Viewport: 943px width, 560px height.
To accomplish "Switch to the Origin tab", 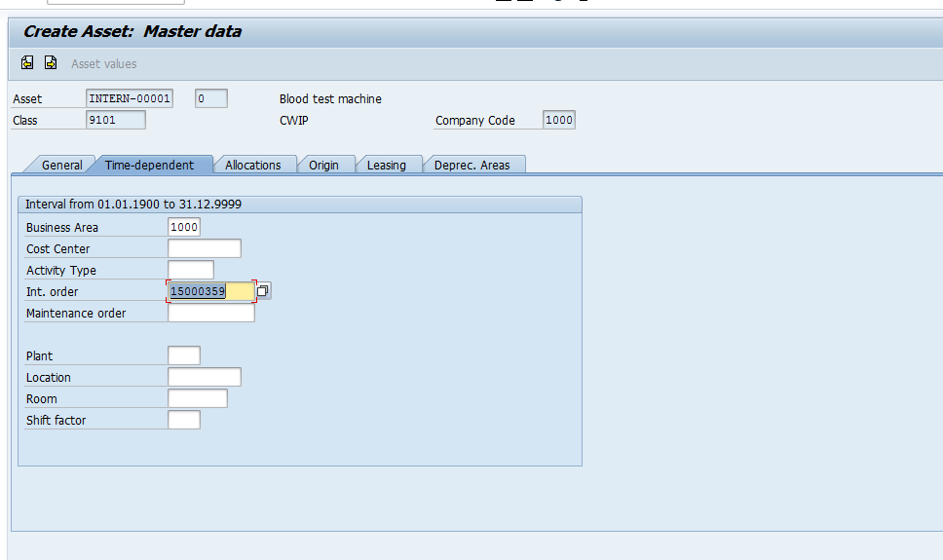I will click(323, 165).
